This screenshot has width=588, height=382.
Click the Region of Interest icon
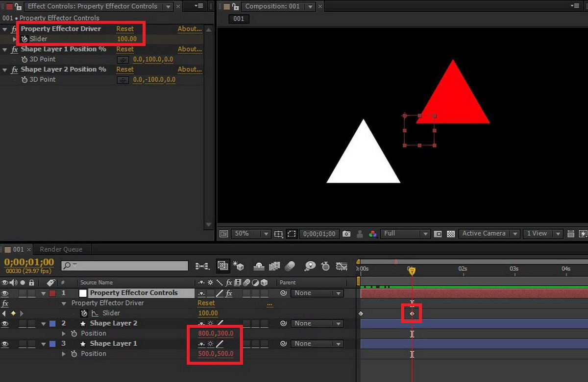(292, 234)
